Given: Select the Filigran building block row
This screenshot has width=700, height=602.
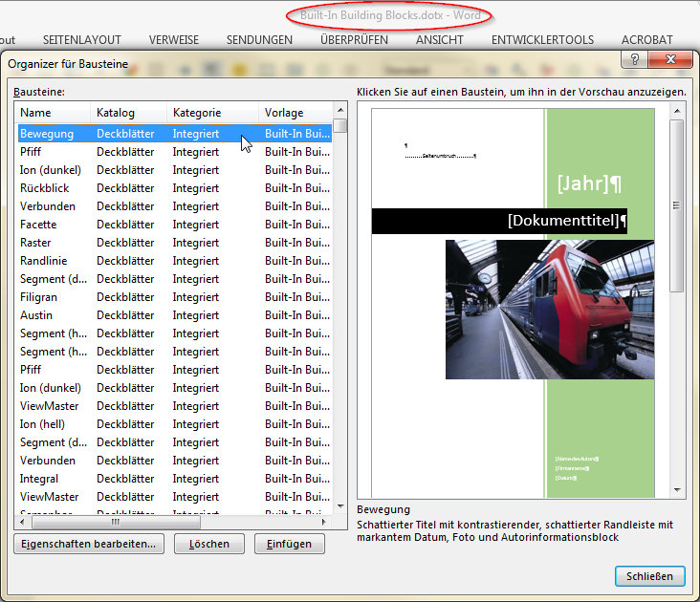Looking at the screenshot, I should tap(175, 297).
